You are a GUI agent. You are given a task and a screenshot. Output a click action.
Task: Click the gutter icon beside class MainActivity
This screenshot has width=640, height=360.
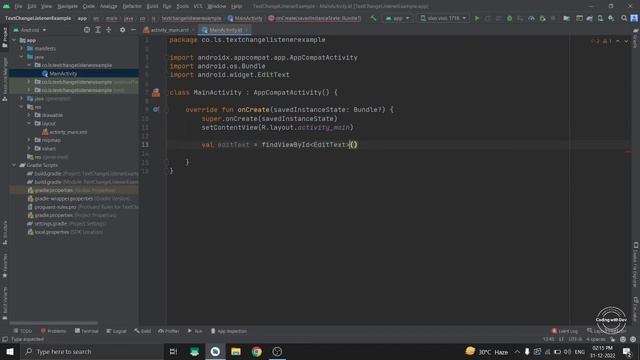156,93
